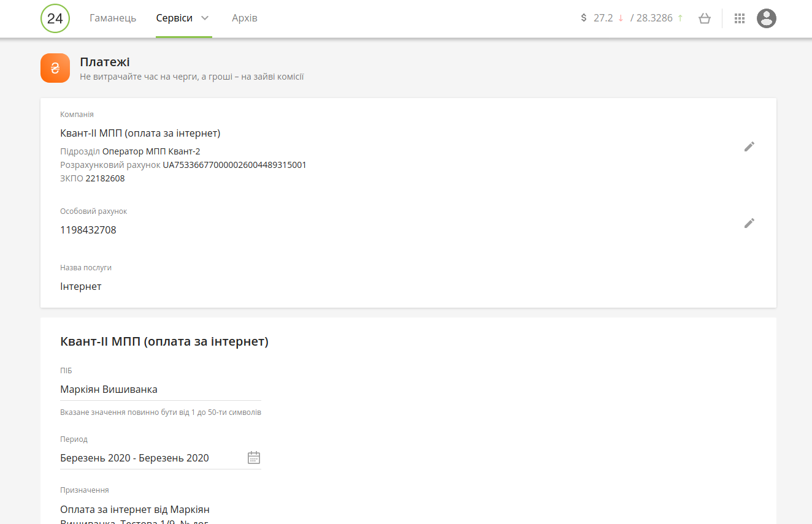Open the shopping basket icon

(x=704, y=18)
